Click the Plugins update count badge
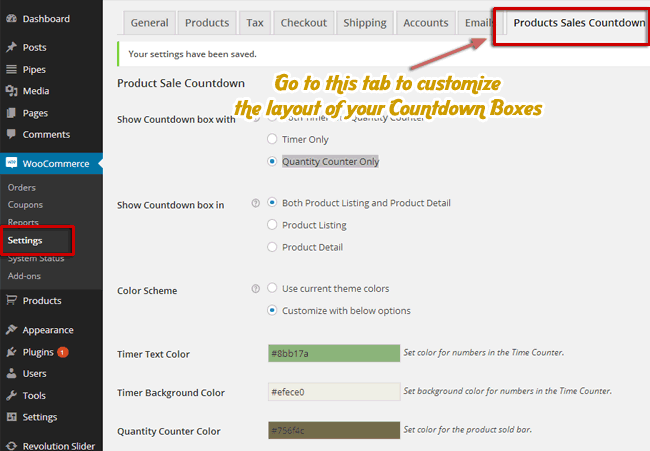The height and width of the screenshot is (451, 650). click(63, 352)
